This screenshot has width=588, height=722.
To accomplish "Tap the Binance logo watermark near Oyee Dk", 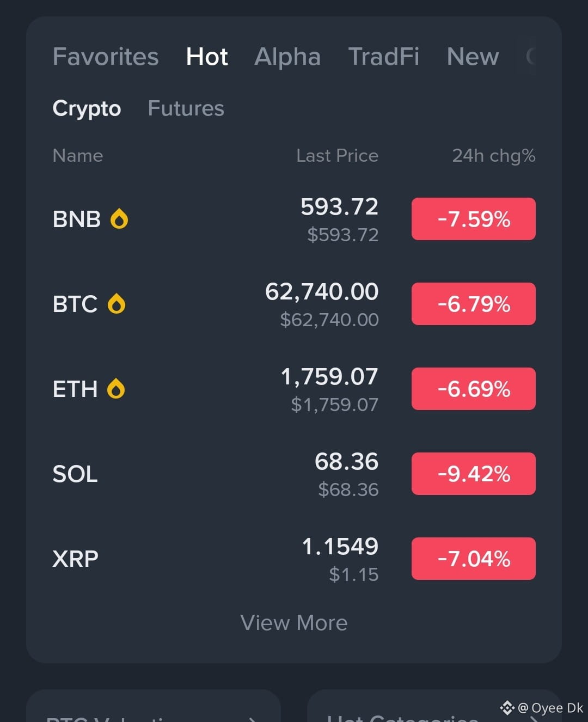I will tap(507, 708).
